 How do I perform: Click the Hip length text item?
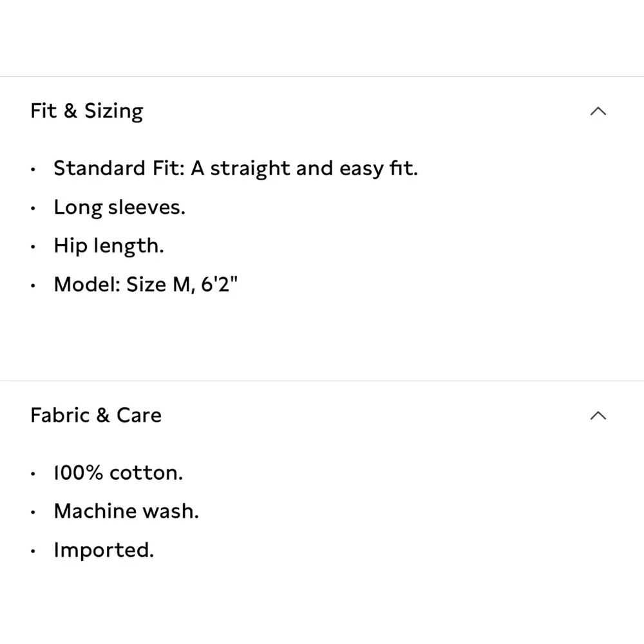(x=109, y=246)
